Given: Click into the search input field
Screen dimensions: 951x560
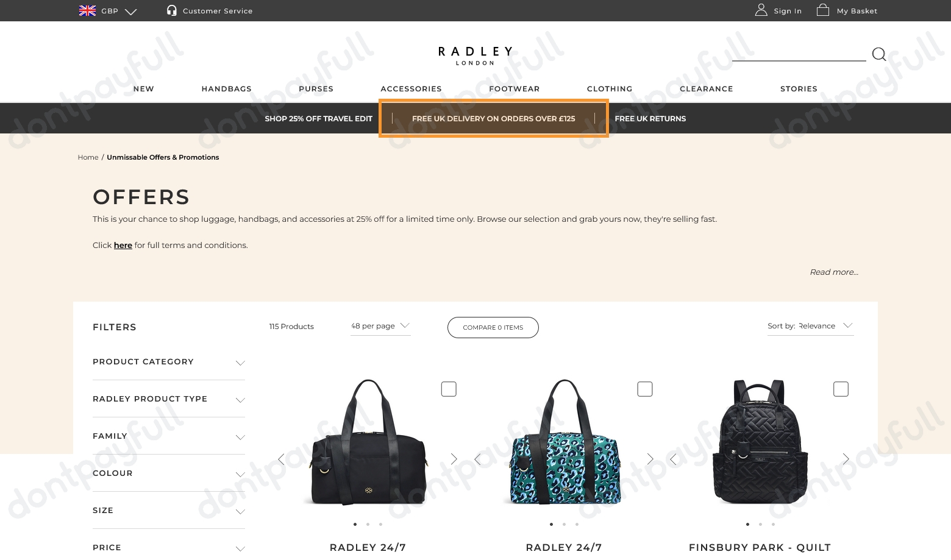Looking at the screenshot, I should tap(799, 54).
